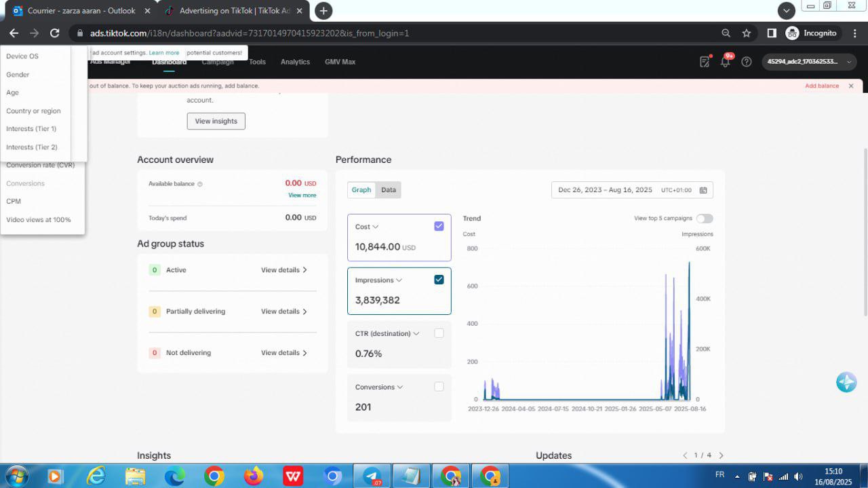Screen dimensions: 868x488
Task: Click the View insights button
Action: pyautogui.click(x=216, y=121)
